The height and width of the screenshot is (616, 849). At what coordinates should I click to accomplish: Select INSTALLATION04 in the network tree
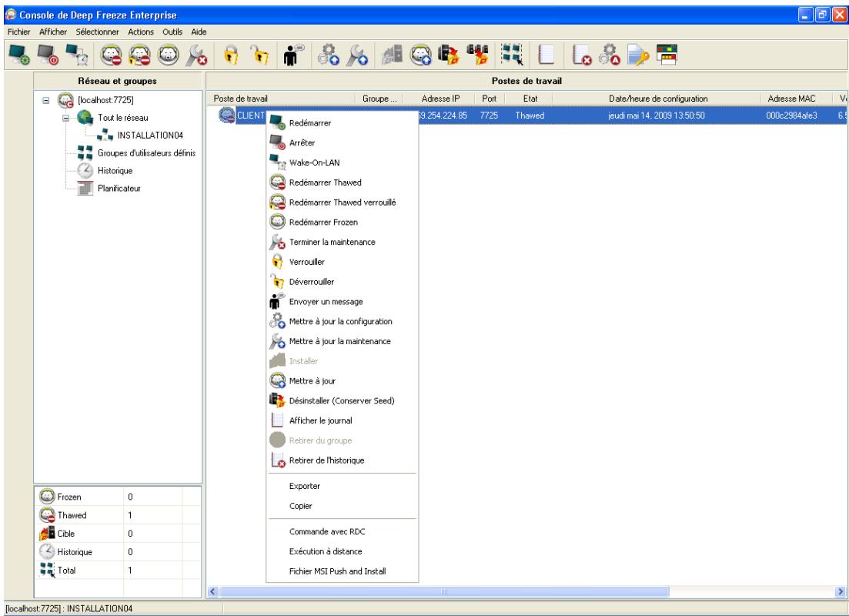pyautogui.click(x=150, y=136)
